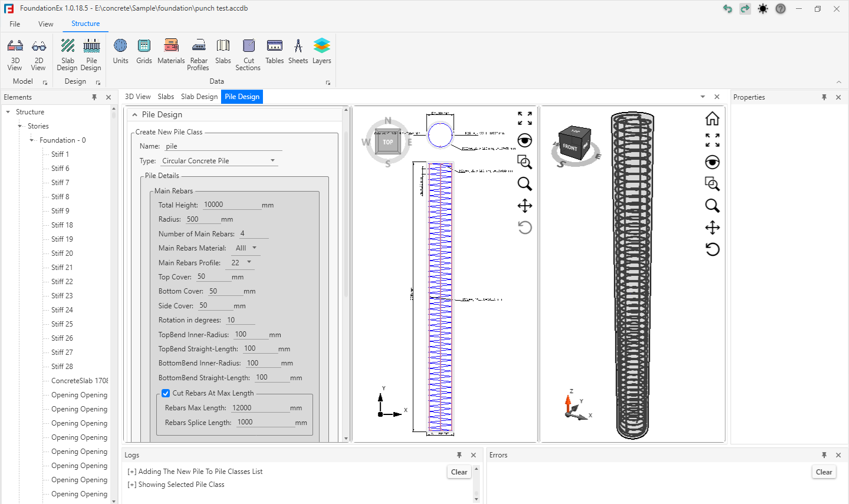849x504 pixels.
Task: Open the Slab Design tool in ribbon
Action: pyautogui.click(x=67, y=54)
